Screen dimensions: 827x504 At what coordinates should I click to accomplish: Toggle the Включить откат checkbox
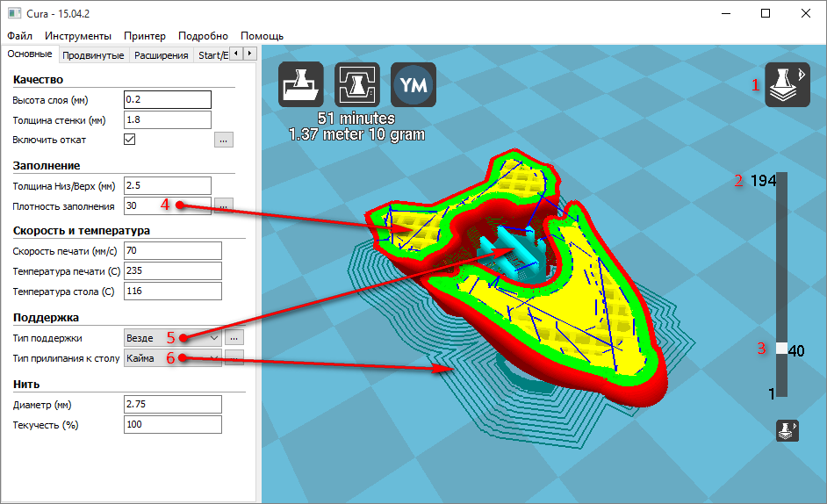click(x=130, y=140)
